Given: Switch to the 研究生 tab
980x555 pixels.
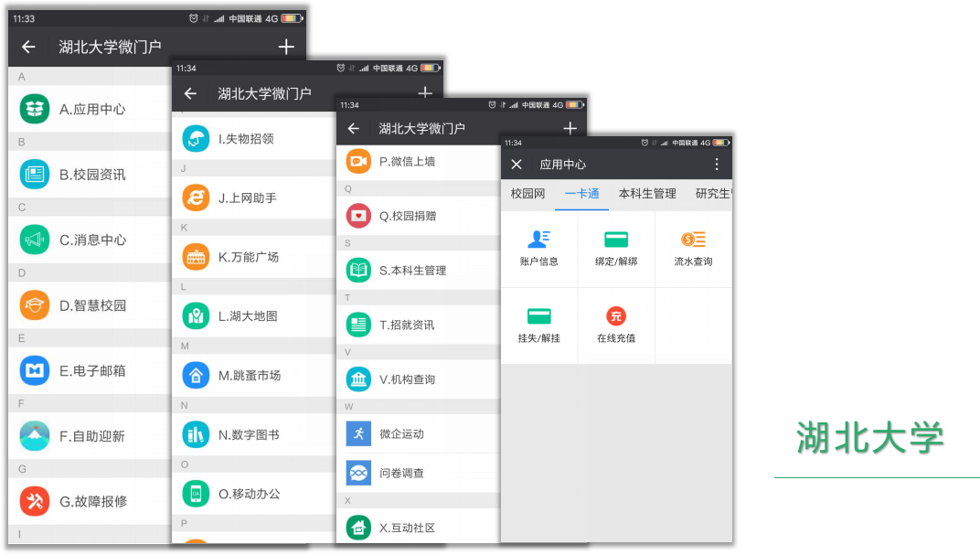Looking at the screenshot, I should click(x=713, y=194).
